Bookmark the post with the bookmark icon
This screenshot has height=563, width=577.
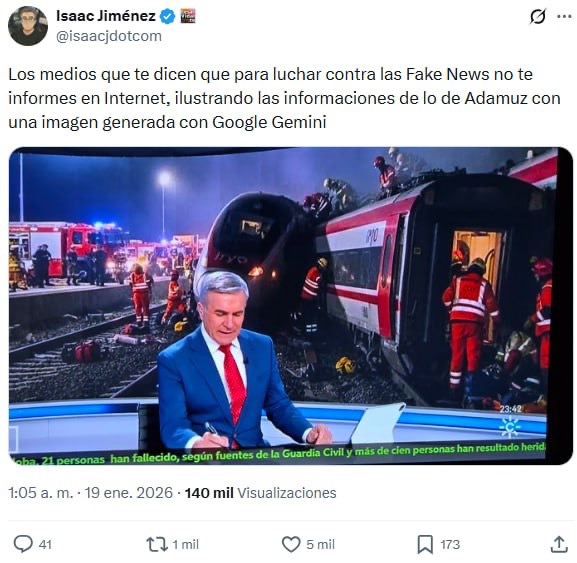(425, 544)
